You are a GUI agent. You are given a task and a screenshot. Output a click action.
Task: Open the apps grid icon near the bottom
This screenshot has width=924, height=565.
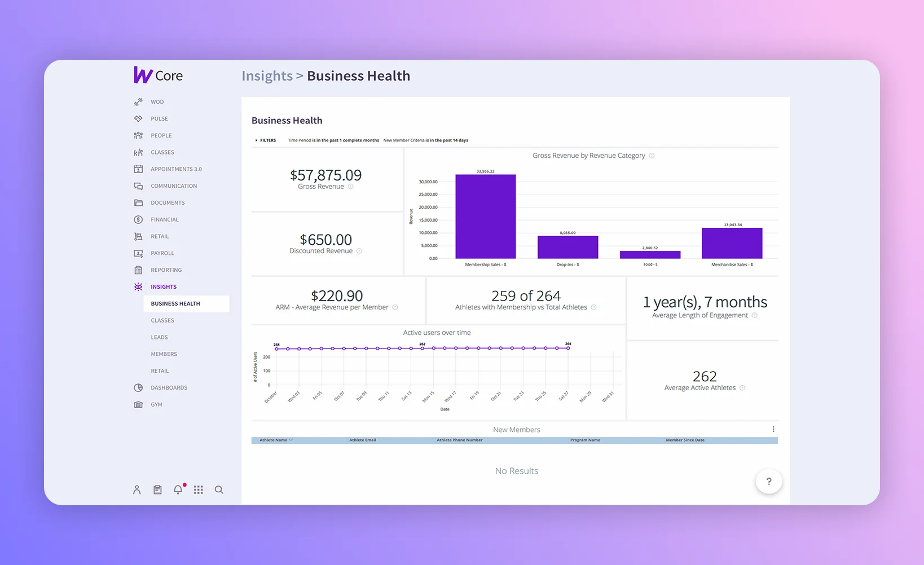(x=198, y=489)
